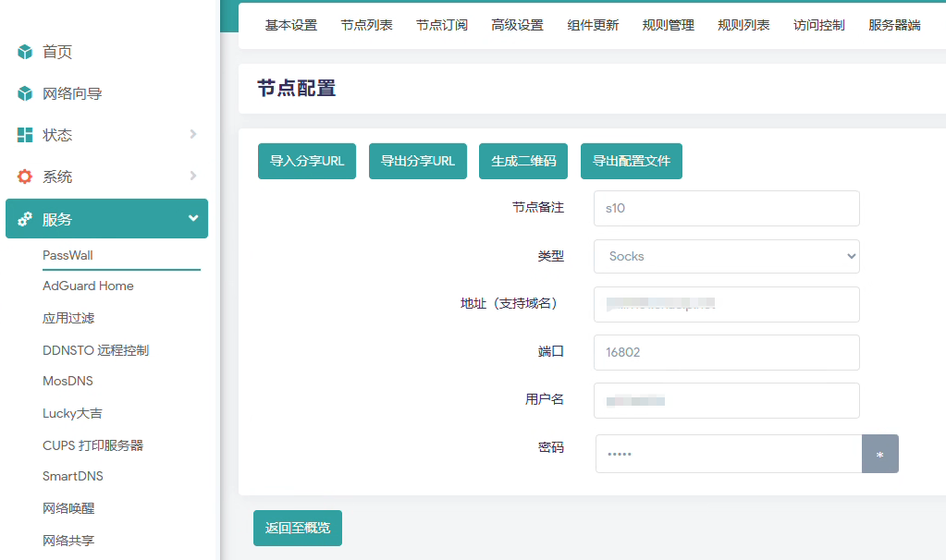
Task: Open the 节点订阅 tab
Action: (x=441, y=25)
